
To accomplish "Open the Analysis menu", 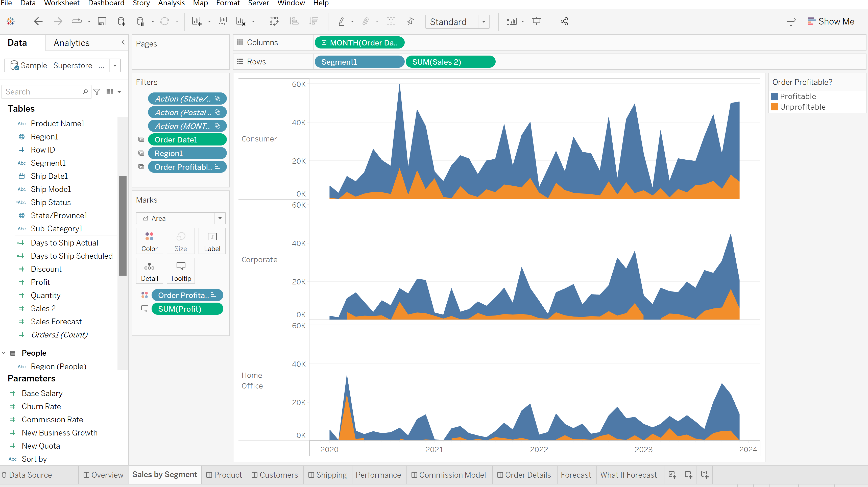I will pyautogui.click(x=171, y=3).
